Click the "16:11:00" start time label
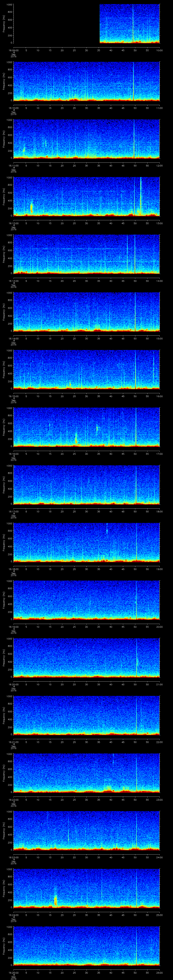This screenshot has width=173, height=980. tap(13, 166)
